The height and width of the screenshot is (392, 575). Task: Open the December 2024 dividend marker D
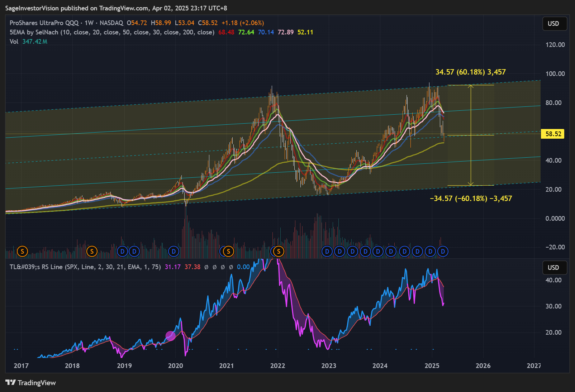tap(430, 252)
